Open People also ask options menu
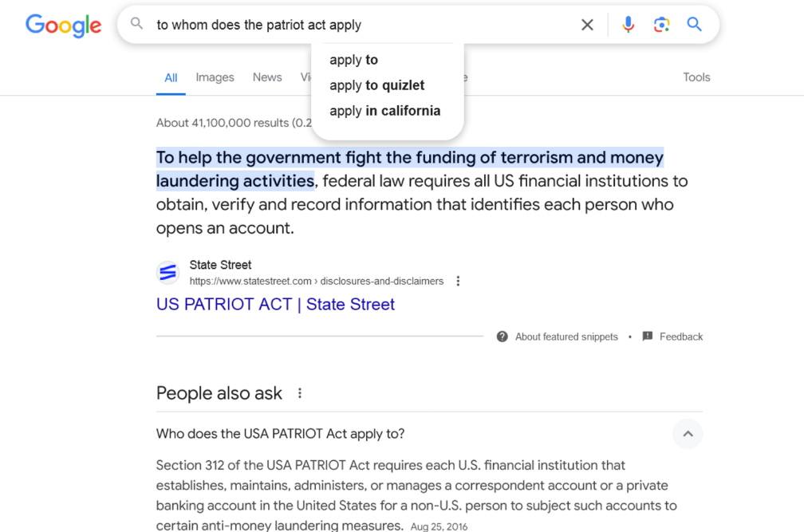 point(300,393)
